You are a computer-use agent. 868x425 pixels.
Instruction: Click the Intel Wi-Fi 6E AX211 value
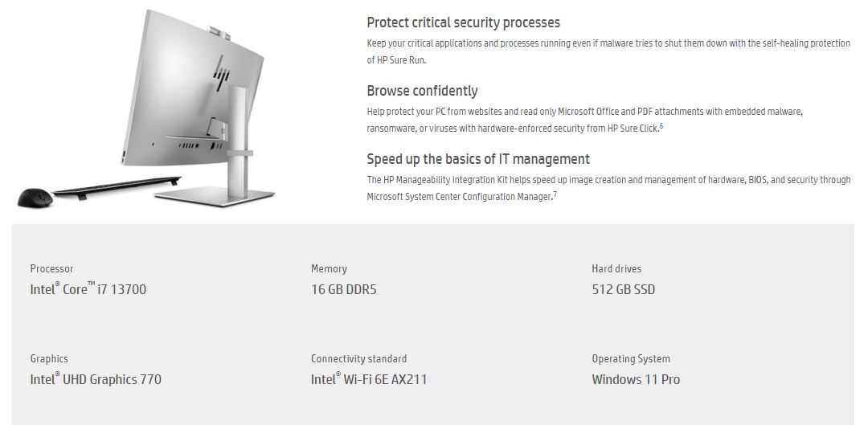point(369,380)
